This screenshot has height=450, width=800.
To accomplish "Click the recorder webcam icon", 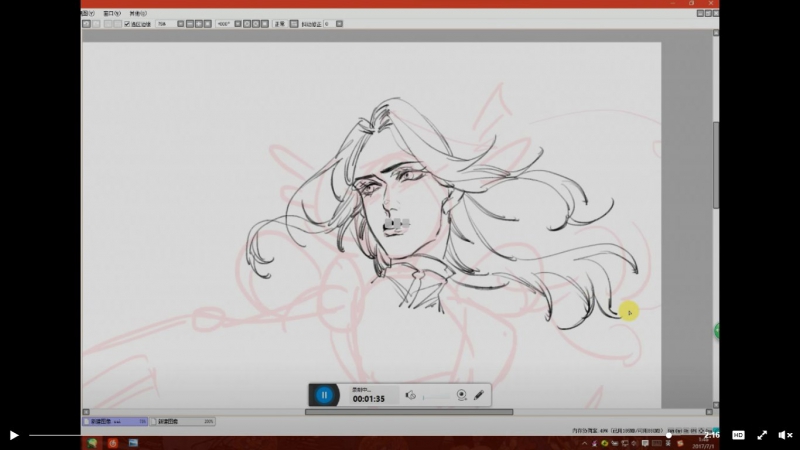I will point(462,395).
